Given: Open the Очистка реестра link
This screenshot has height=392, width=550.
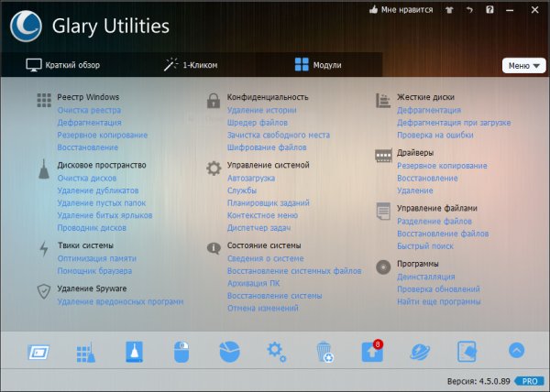Looking at the screenshot, I should pos(89,110).
